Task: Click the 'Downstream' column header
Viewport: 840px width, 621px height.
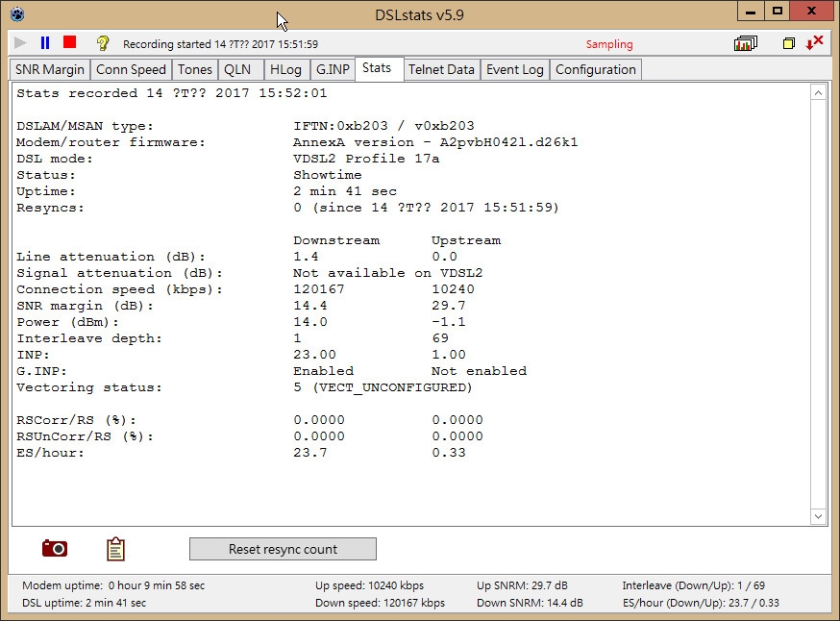Action: [x=336, y=240]
